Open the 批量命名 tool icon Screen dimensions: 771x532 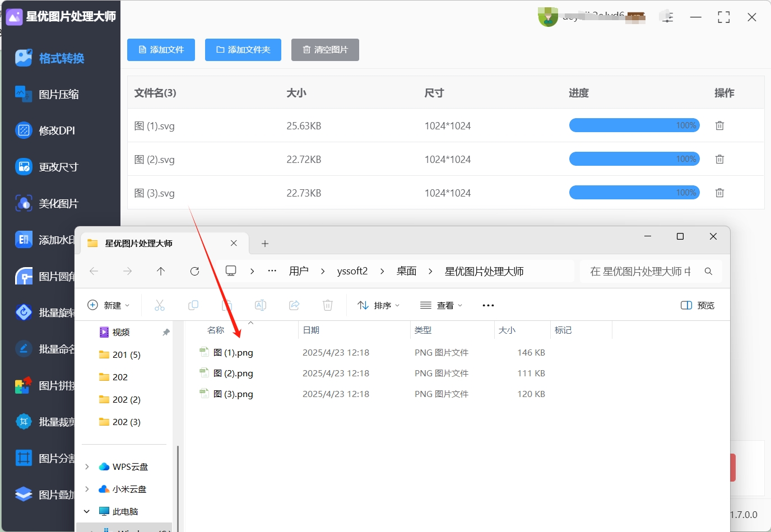24,349
